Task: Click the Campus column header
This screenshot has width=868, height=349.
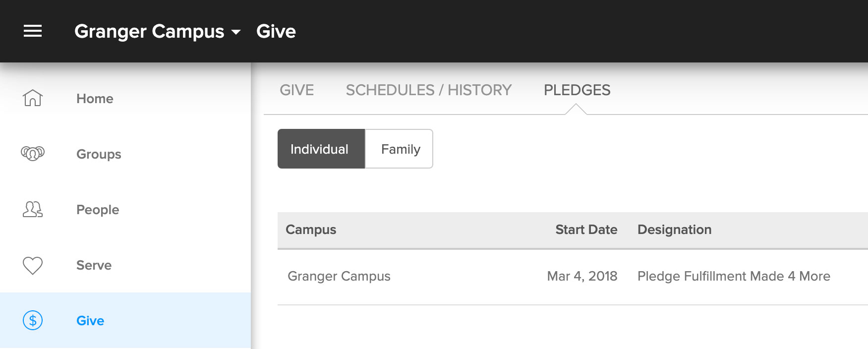Action: click(311, 230)
